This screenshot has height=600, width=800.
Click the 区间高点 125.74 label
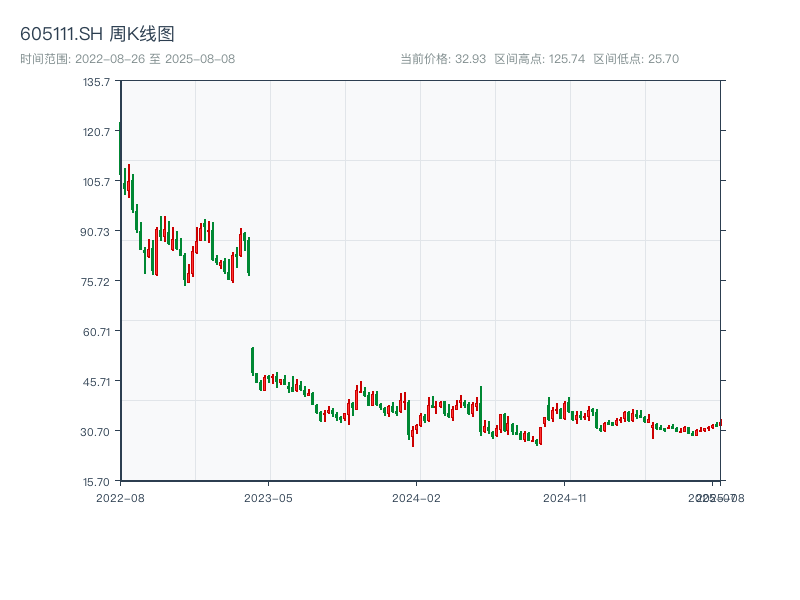[539, 59]
